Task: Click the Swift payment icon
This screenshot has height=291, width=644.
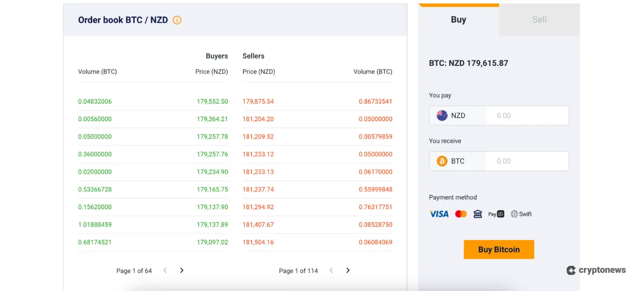Action: click(x=521, y=214)
